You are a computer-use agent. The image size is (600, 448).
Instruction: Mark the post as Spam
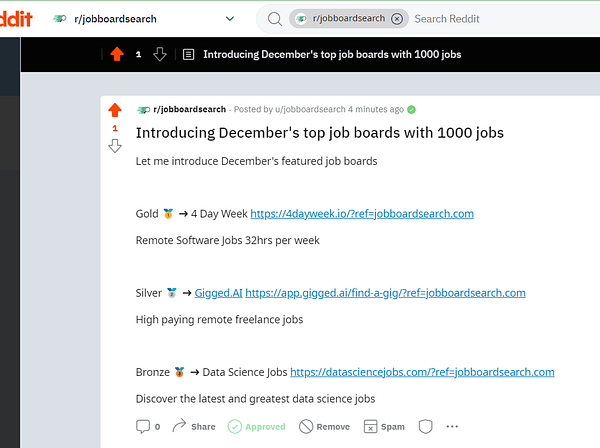(384, 426)
